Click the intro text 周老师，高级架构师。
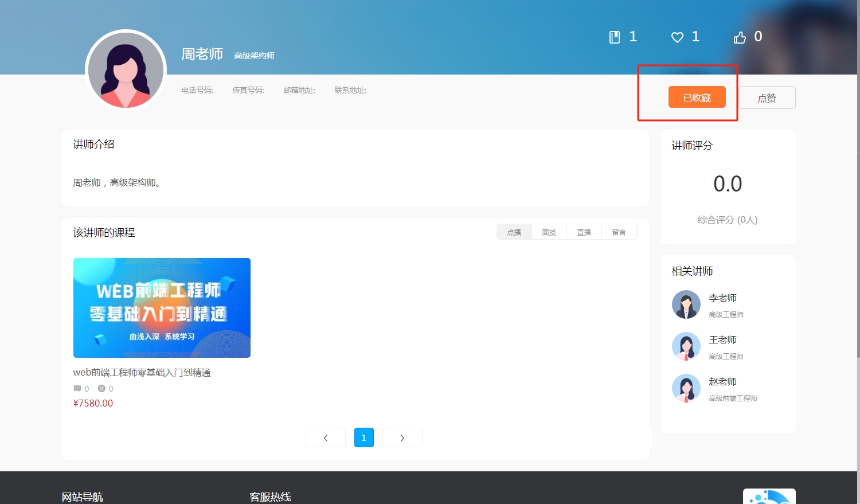Viewport: 860px width, 504px height. coord(118,183)
